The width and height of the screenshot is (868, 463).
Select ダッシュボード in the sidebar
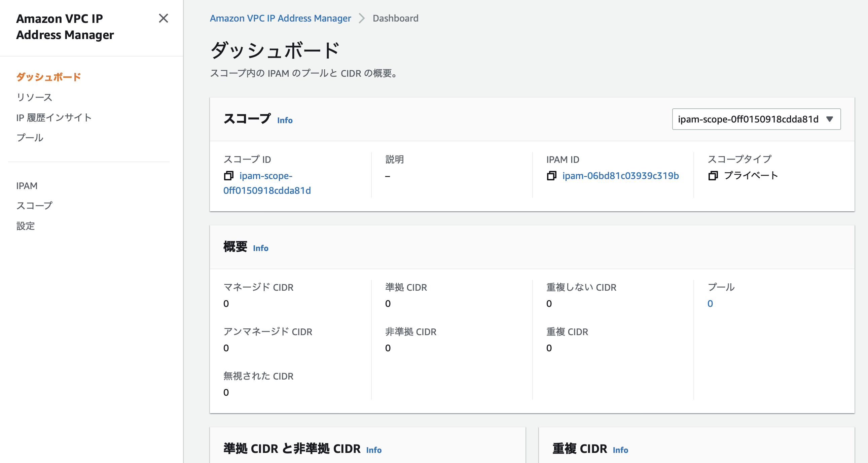click(48, 77)
